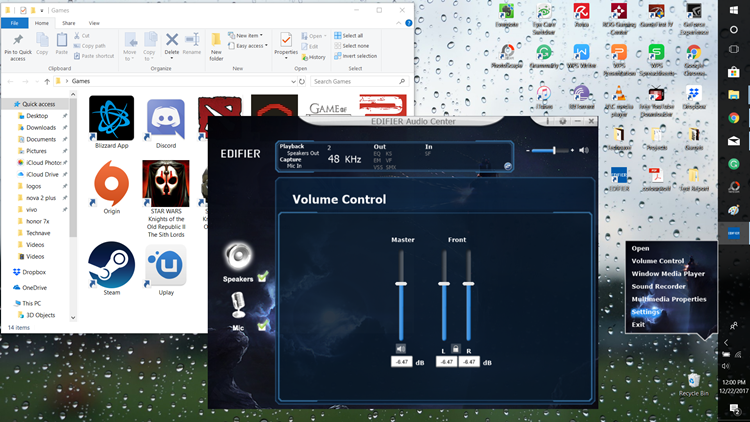Viewport: 750px width, 422px height.
Task: Choose Window Media Player from tray menu
Action: [668, 274]
